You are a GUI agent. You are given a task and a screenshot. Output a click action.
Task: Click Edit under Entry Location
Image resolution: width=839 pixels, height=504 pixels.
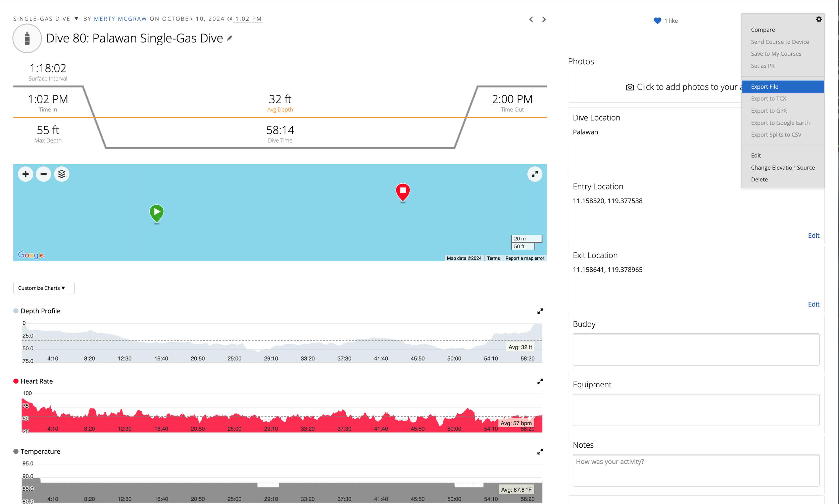point(813,235)
